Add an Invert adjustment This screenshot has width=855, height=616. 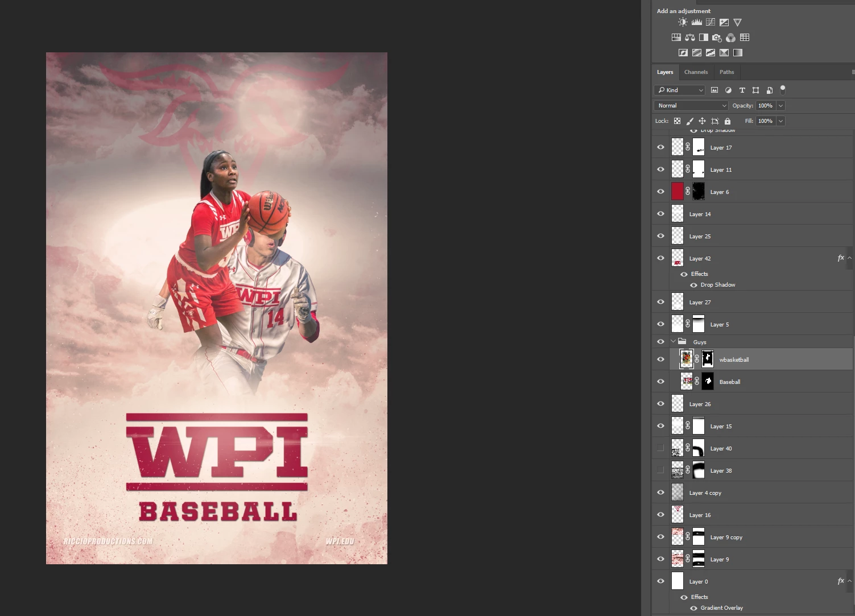point(683,53)
